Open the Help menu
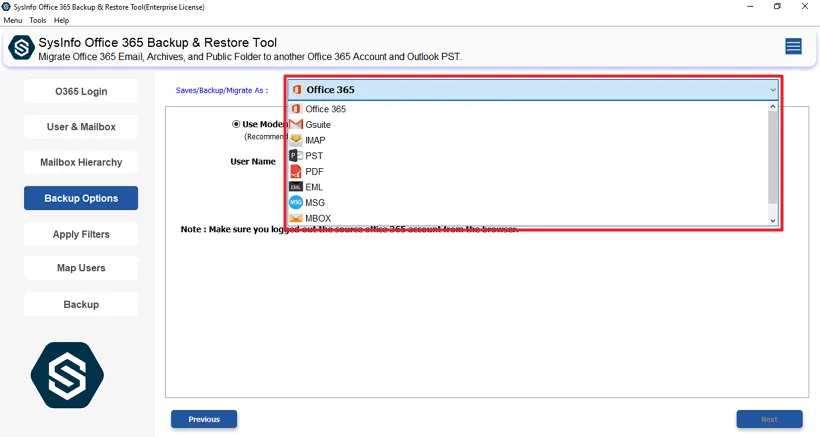The width and height of the screenshot is (820, 437). pos(62,20)
